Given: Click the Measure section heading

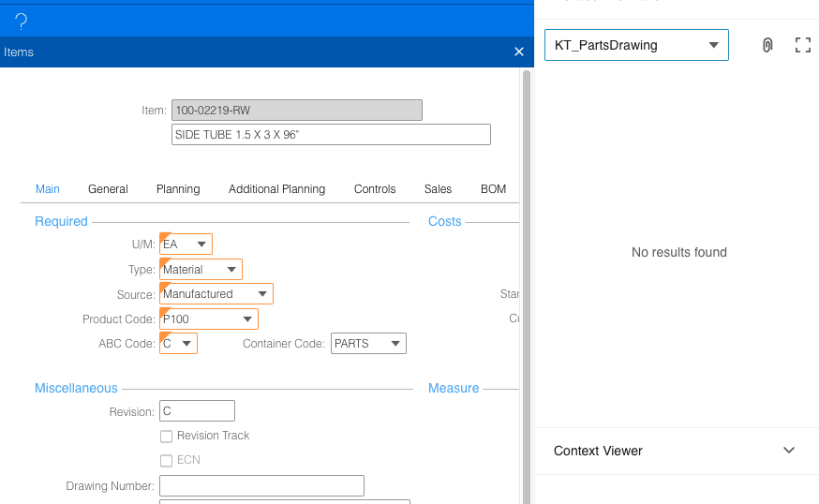Looking at the screenshot, I should [x=454, y=388].
